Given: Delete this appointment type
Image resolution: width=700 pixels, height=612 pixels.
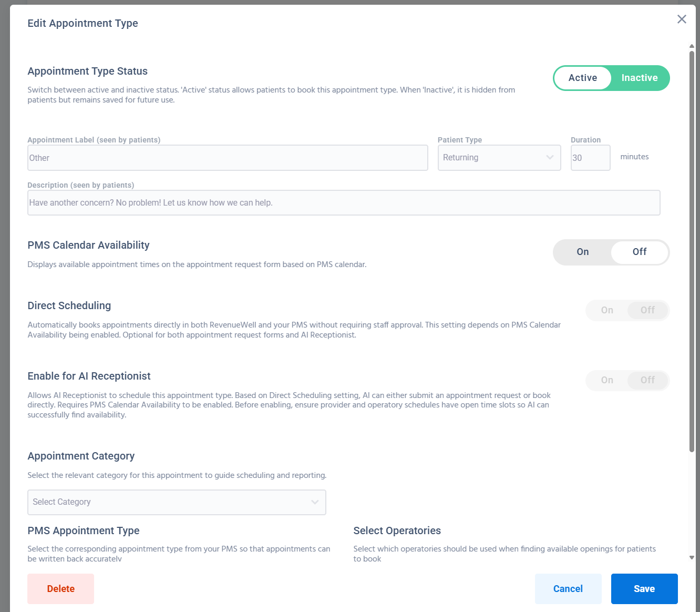Looking at the screenshot, I should click(60, 589).
